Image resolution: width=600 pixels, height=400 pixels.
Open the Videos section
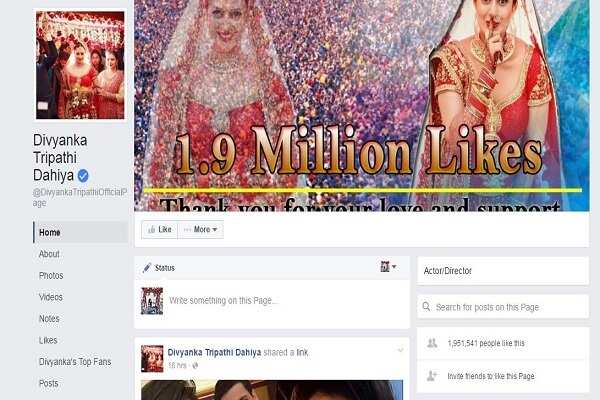point(51,297)
